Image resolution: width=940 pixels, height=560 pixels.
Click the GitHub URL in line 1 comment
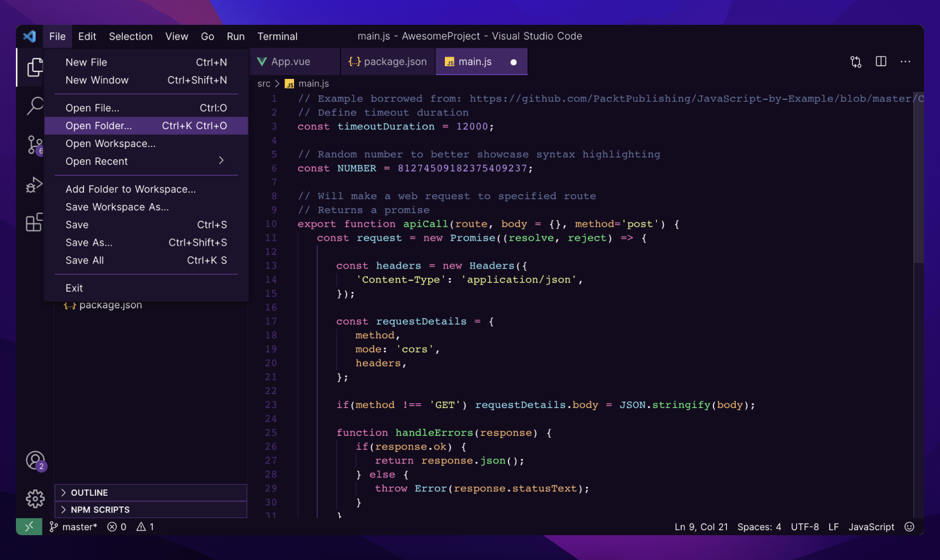click(x=697, y=99)
